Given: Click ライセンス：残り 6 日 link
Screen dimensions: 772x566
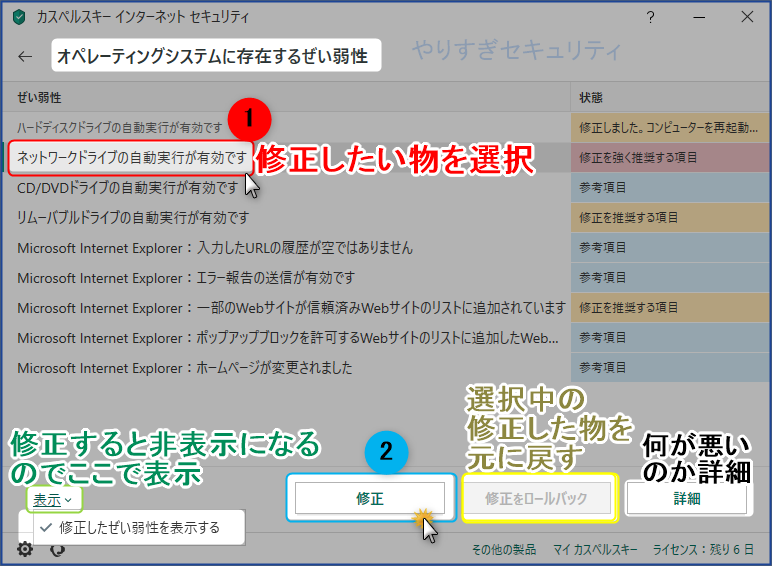Looking at the screenshot, I should pos(703,549).
